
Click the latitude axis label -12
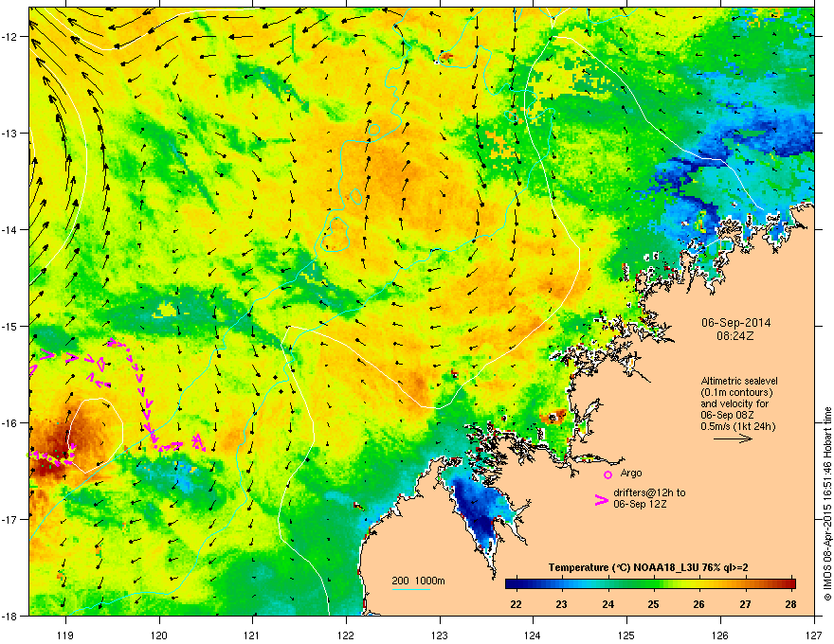point(10,36)
